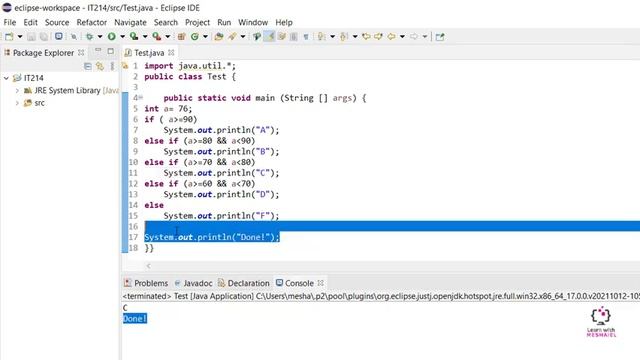Open the External Tools dropdown arrow
This screenshot has height=360, width=640.
tap(167, 37)
